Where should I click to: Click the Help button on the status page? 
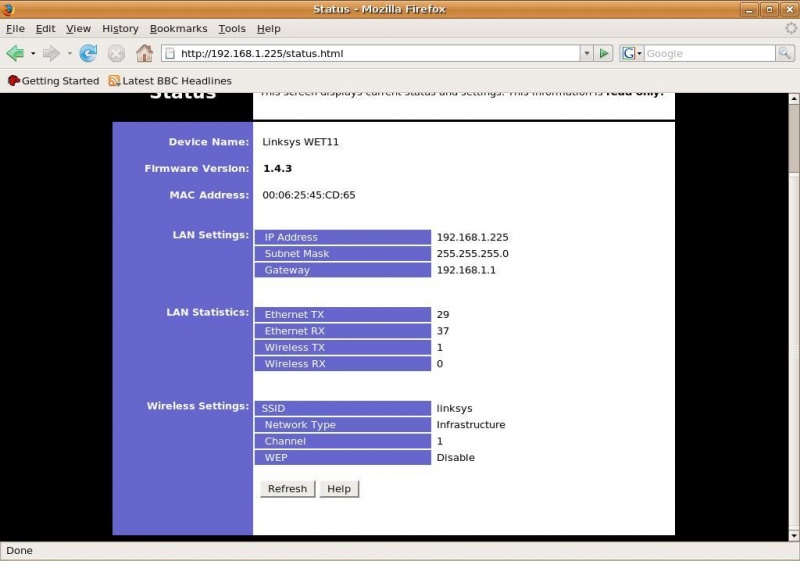pyautogui.click(x=339, y=489)
